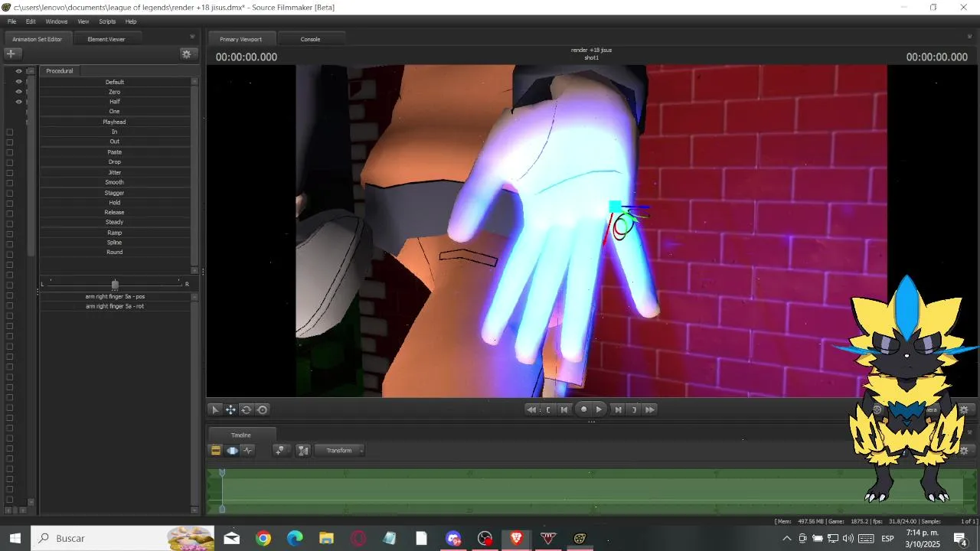Apply the Smooth procedural preset
The width and height of the screenshot is (980, 551).
[x=115, y=182]
